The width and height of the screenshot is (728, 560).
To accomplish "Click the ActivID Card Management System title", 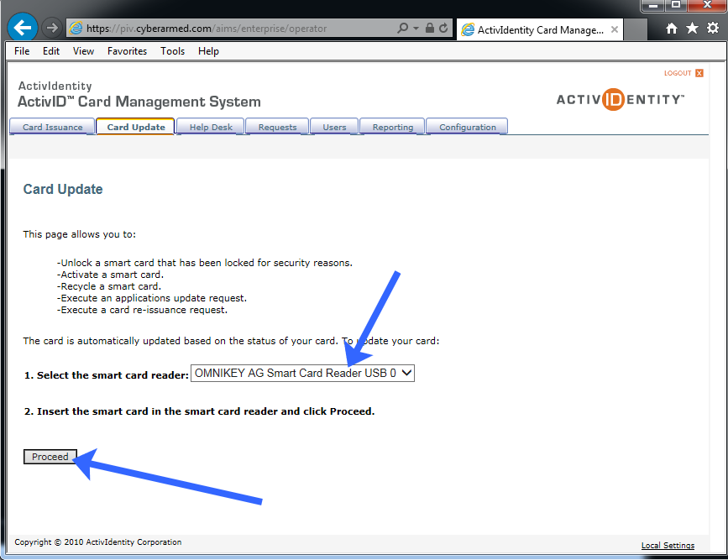I will (x=139, y=102).
